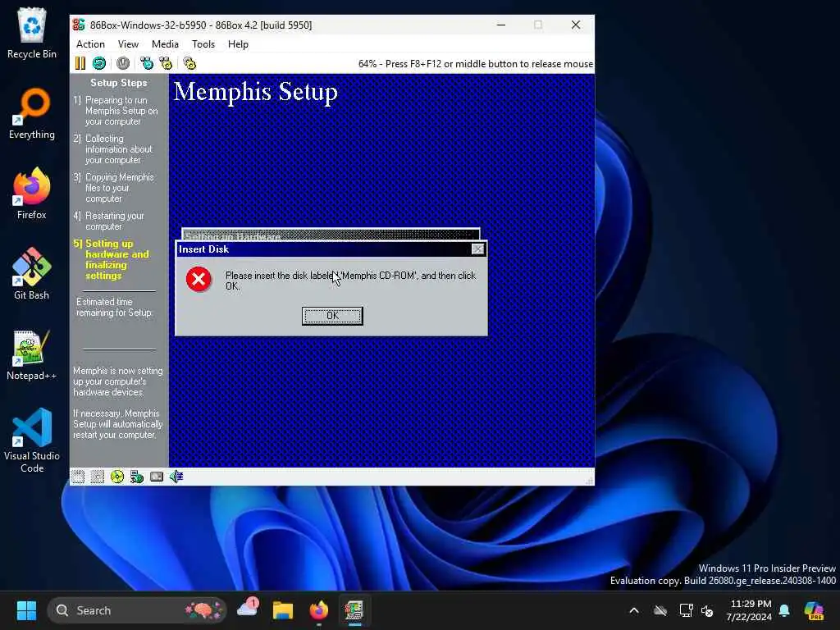
Task: Pause the emulation with the pause icon
Action: tap(80, 63)
